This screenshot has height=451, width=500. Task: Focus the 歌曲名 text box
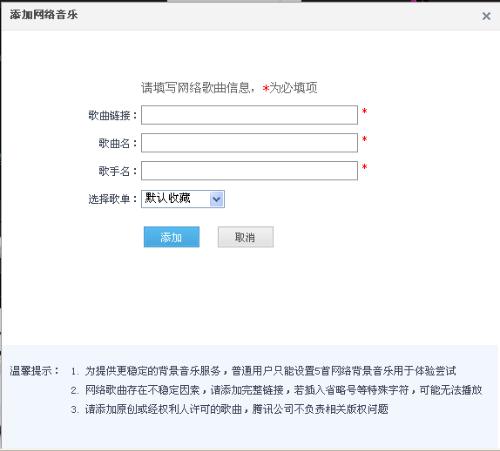[x=249, y=143]
